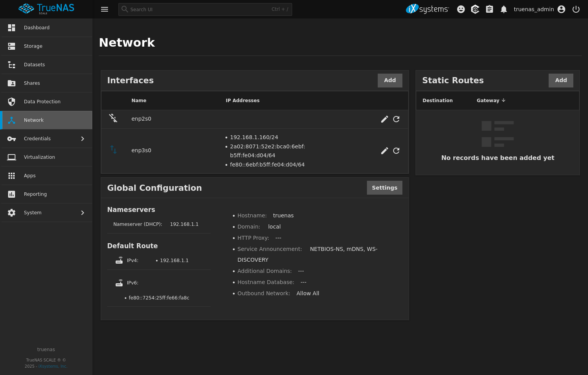Viewport: 588px width, 375px height.
Task: Open the Jobs clipboard icon
Action: pos(489,9)
